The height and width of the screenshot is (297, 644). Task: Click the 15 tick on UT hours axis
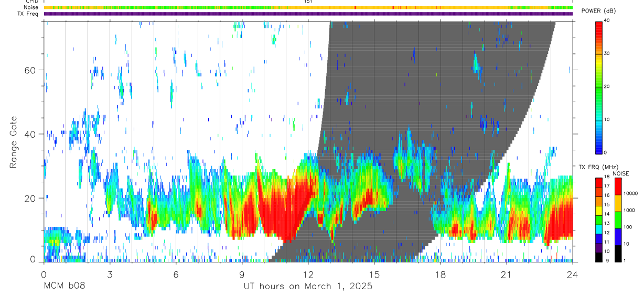pyautogui.click(x=374, y=274)
